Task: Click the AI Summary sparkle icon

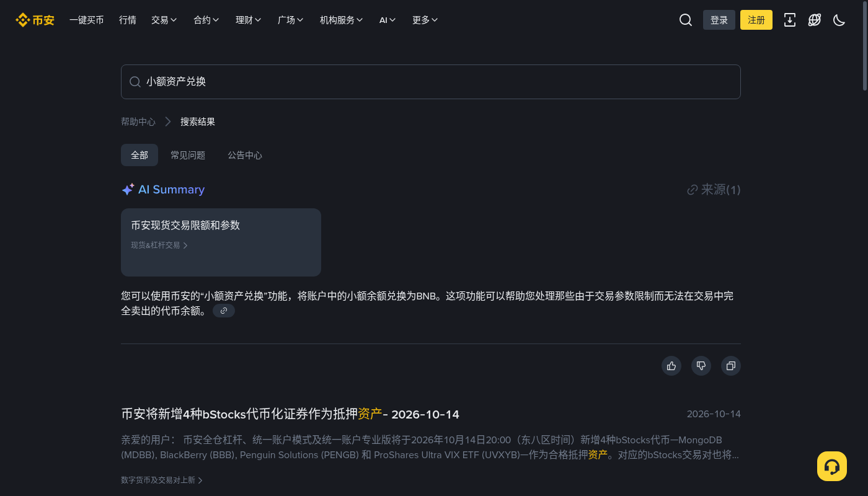Action: pos(128,190)
